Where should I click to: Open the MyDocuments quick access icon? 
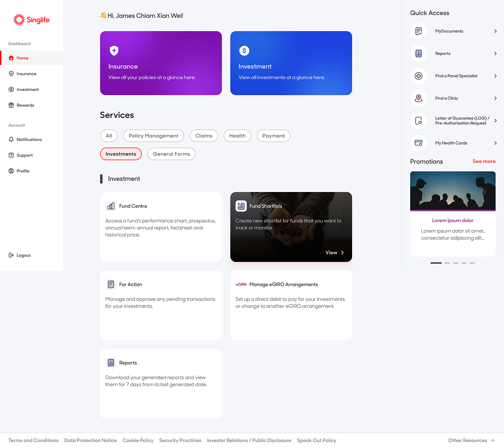[x=418, y=31]
